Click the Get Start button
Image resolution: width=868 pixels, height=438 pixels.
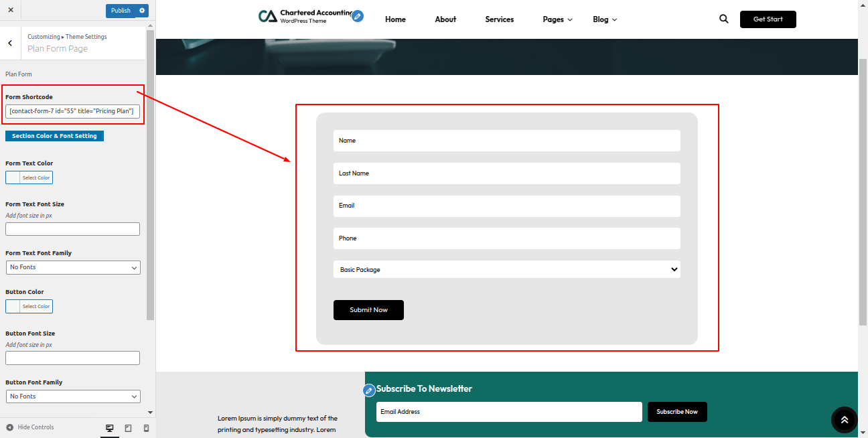768,19
